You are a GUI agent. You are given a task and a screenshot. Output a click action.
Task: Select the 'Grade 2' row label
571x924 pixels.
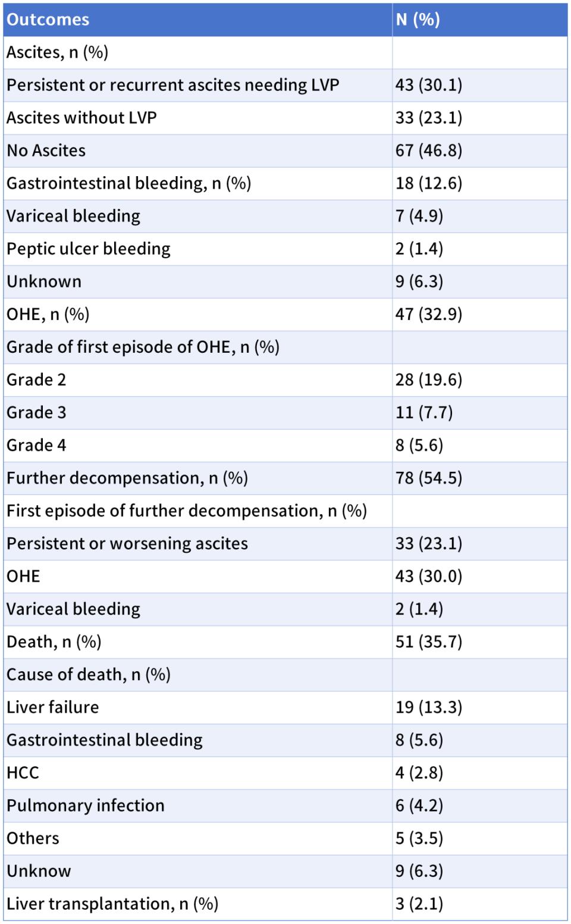tap(36, 380)
